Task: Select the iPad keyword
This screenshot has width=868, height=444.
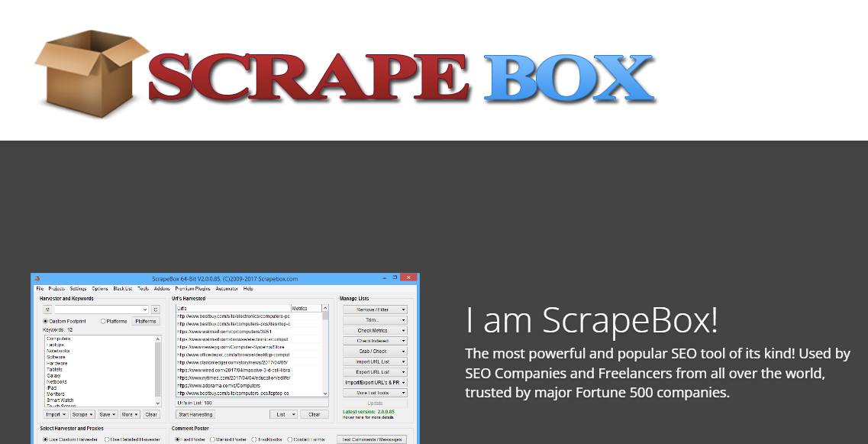Action: 51,388
